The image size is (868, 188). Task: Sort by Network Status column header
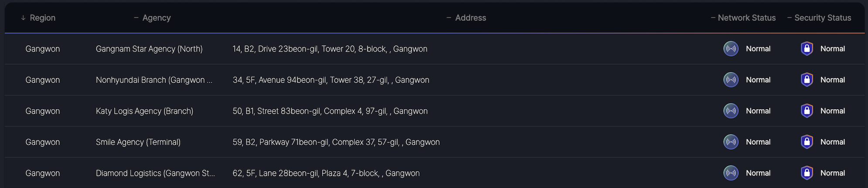point(746,18)
